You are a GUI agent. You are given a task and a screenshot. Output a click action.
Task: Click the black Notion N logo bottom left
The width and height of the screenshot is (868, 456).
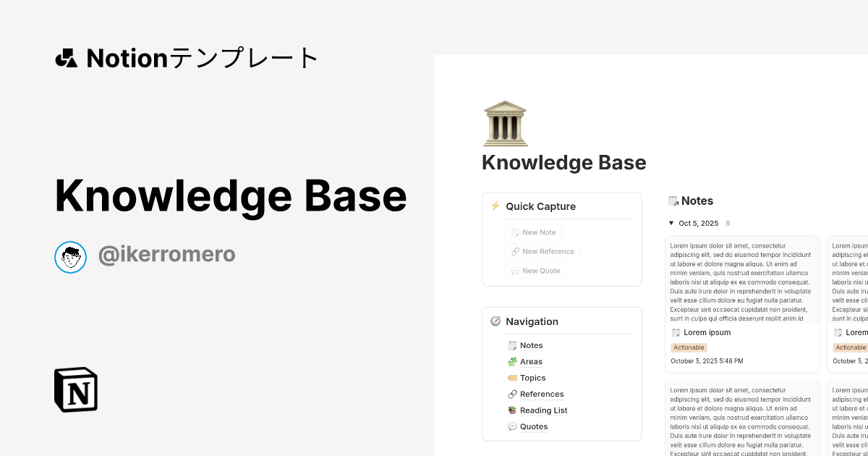pyautogui.click(x=76, y=389)
